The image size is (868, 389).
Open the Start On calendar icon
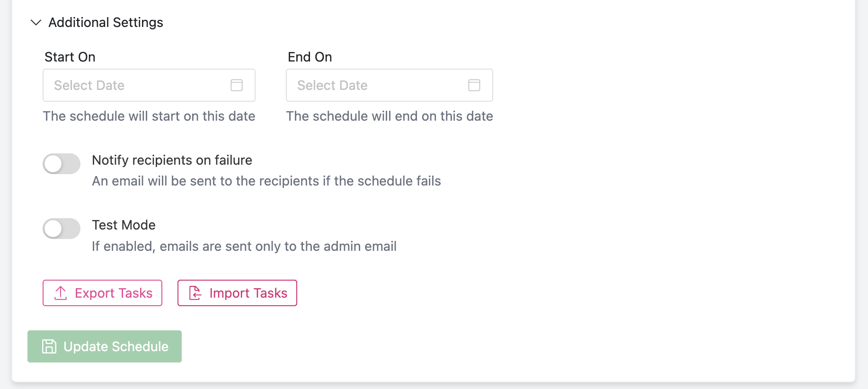(237, 85)
